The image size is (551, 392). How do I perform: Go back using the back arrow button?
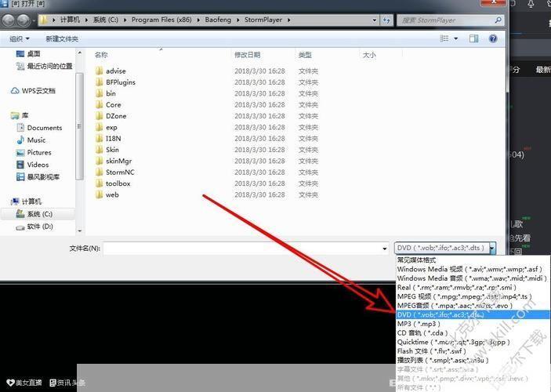click(x=9, y=20)
